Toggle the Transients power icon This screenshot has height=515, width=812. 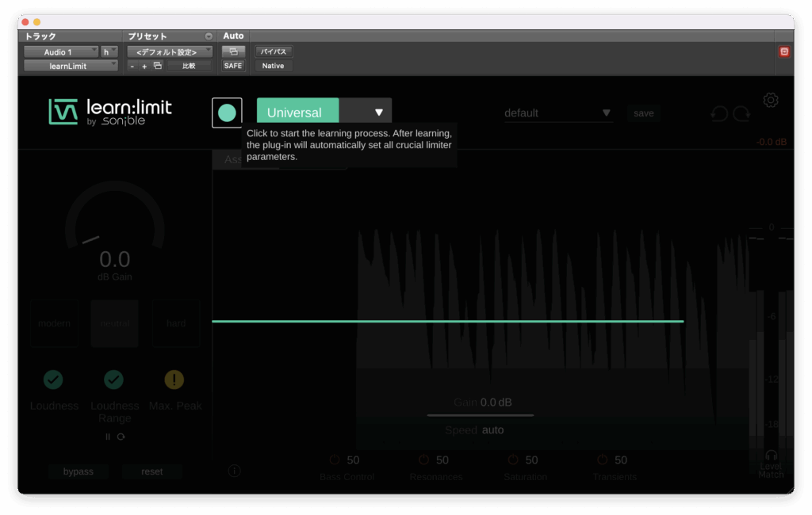(603, 460)
